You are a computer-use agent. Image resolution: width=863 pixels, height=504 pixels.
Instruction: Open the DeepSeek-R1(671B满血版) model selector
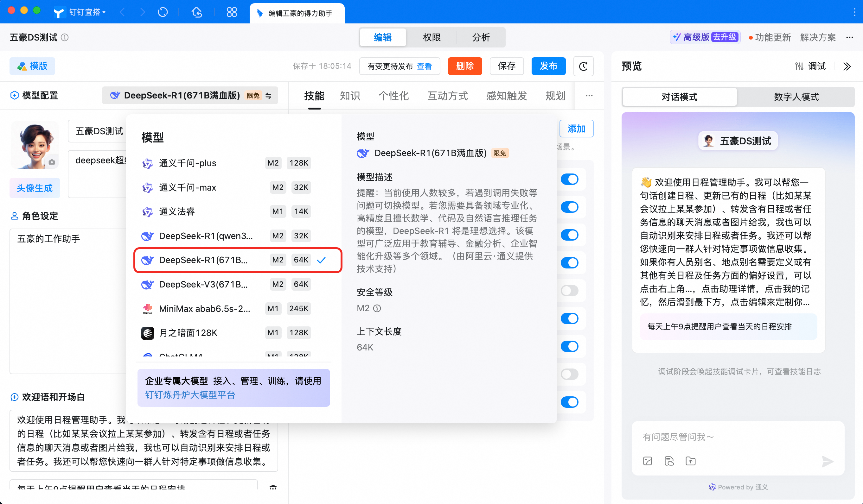[190, 96]
